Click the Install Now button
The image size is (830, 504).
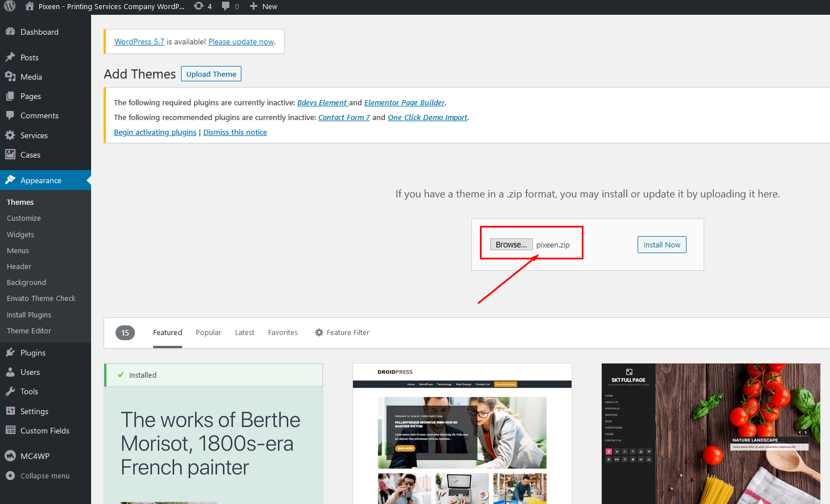coord(661,245)
